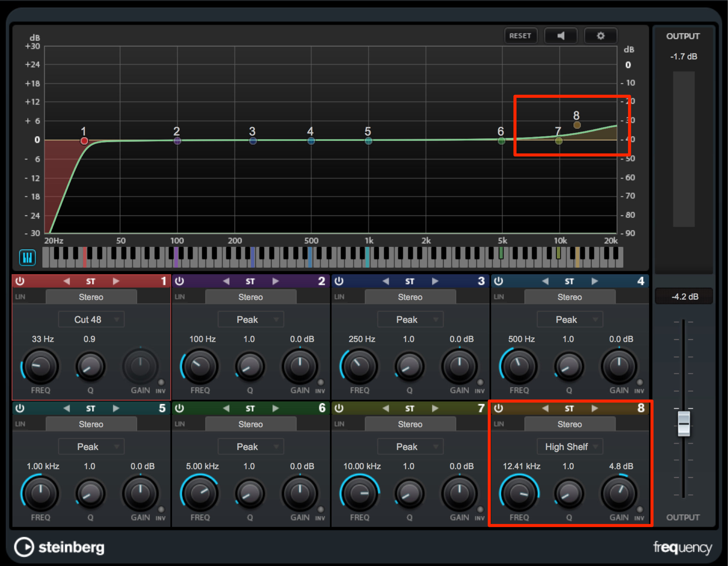Click the band 1 Q knob
This screenshot has height=566, width=728.
90,366
